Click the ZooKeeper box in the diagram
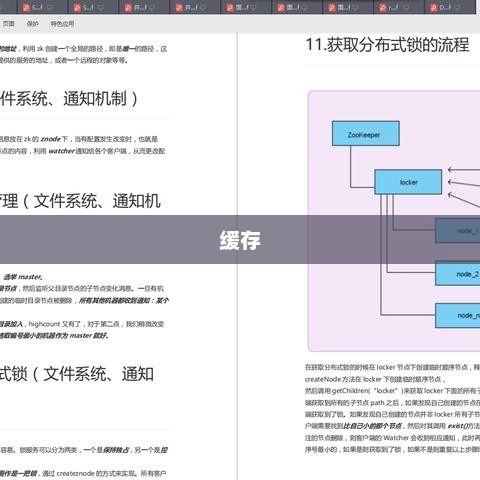This screenshot has height=480, width=480. (x=366, y=133)
